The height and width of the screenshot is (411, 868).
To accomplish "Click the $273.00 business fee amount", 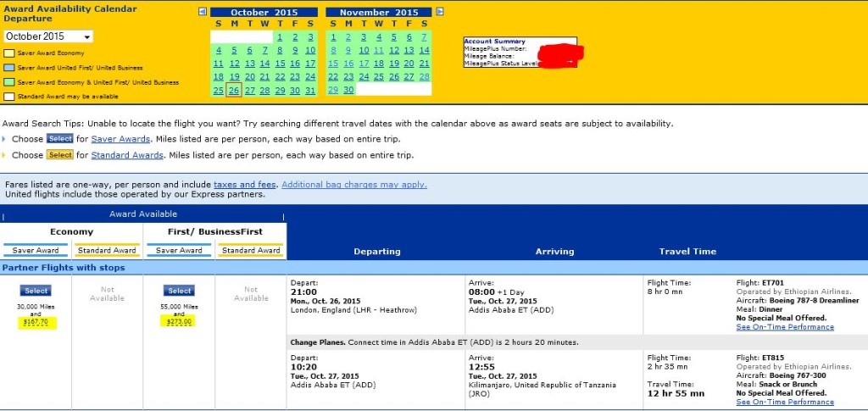I will click(x=180, y=322).
